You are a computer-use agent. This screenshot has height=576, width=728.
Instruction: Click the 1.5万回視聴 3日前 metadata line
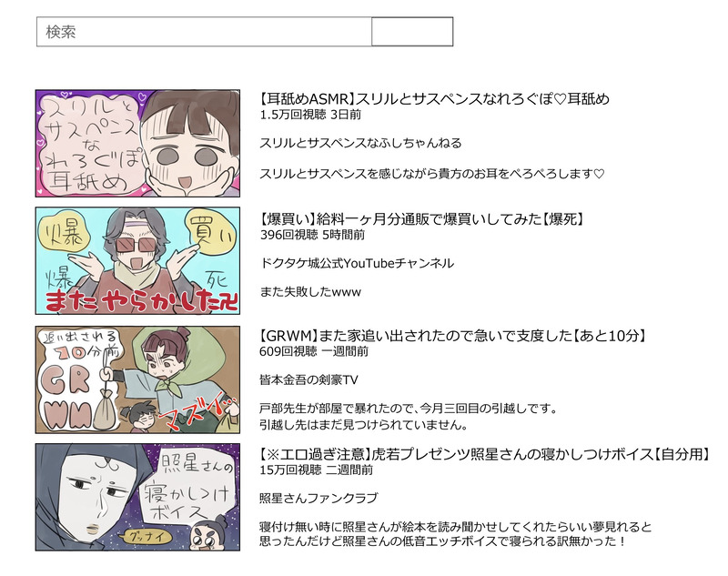[x=310, y=115]
